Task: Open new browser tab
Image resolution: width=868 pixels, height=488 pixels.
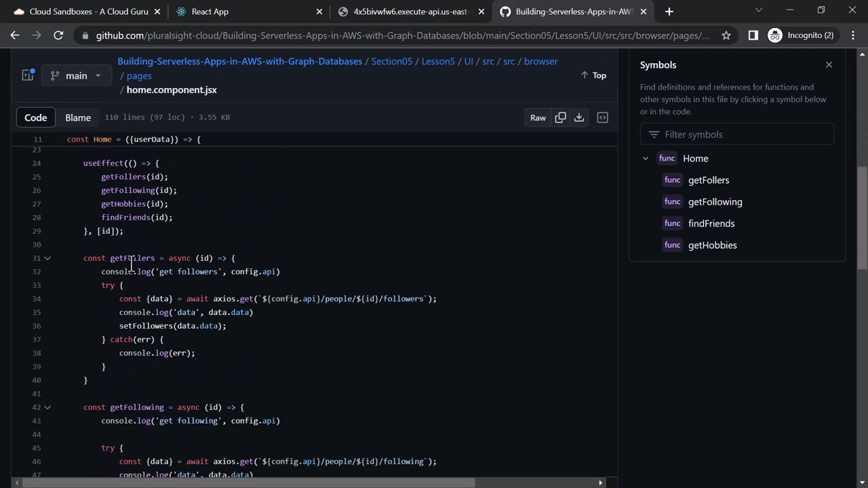Action: point(669,12)
